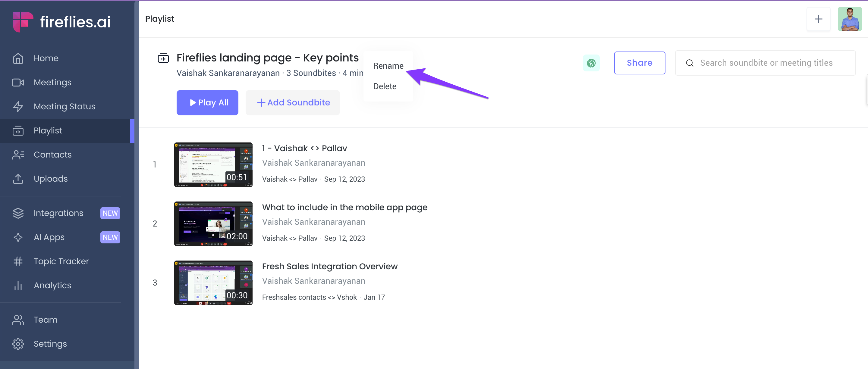Click the Meetings camera icon
The height and width of the screenshot is (369, 868).
(x=18, y=83)
